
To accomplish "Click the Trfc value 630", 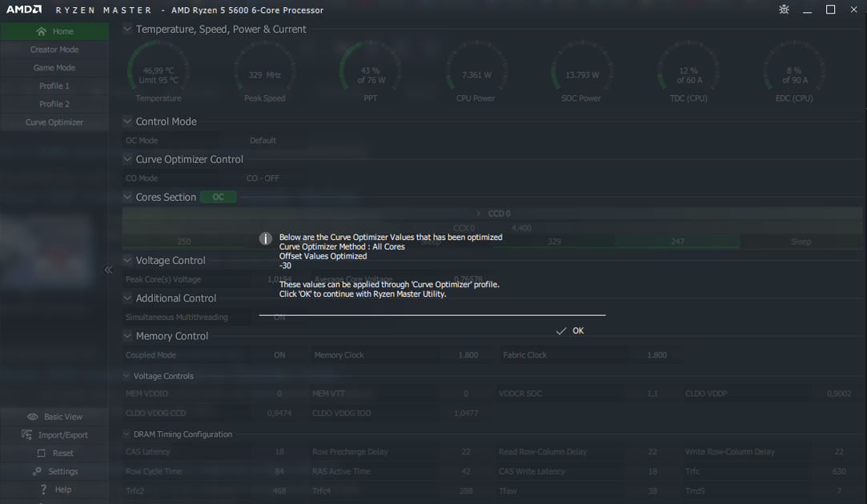I will pos(839,471).
